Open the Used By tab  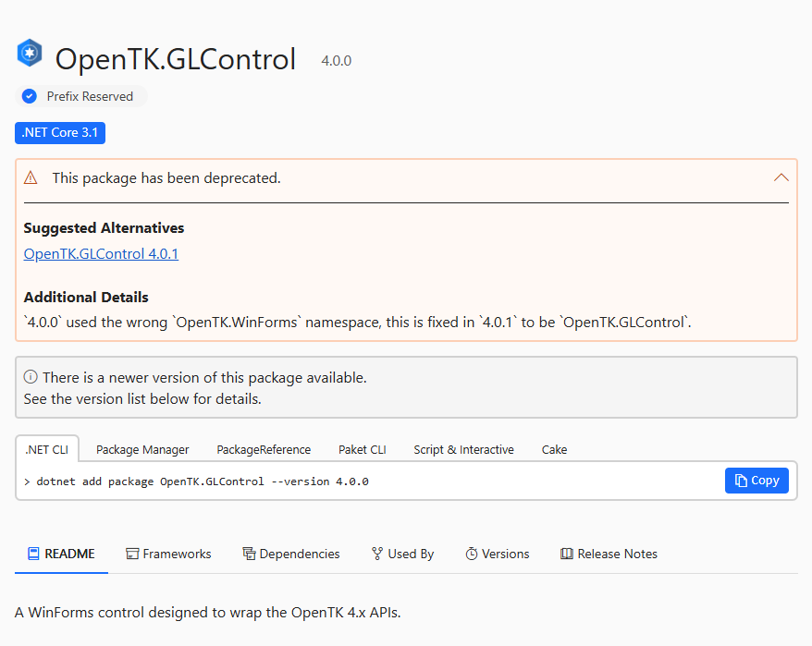(402, 554)
